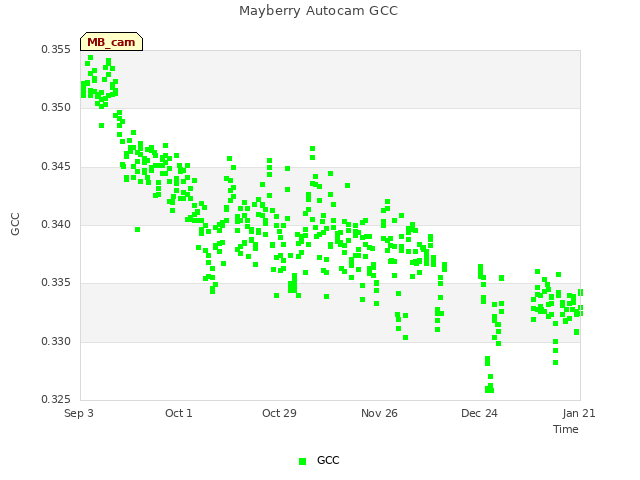Click the 0.335 y-axis tick label
Viewport: 640px width, 480px height.
(56, 283)
